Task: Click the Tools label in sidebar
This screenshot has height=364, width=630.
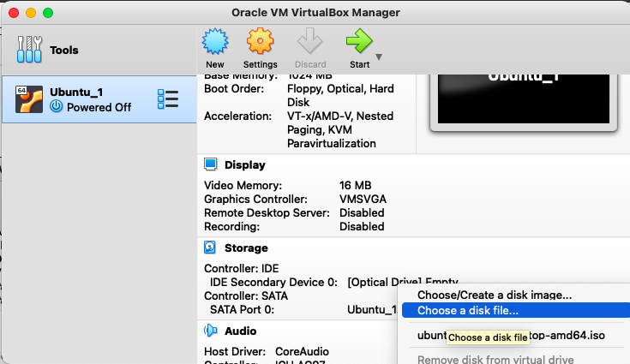Action: (x=64, y=51)
